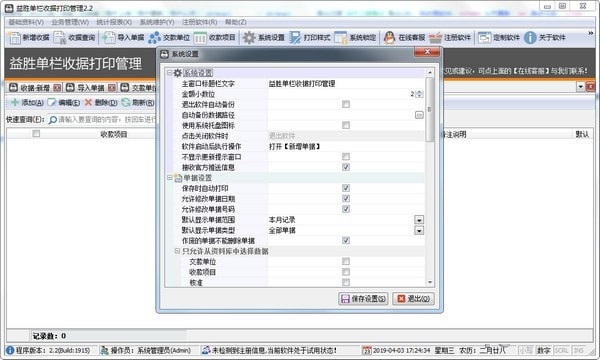Click the 导入单据 toolbar icon
Image resolution: width=600 pixels, height=360 pixels.
click(109, 37)
